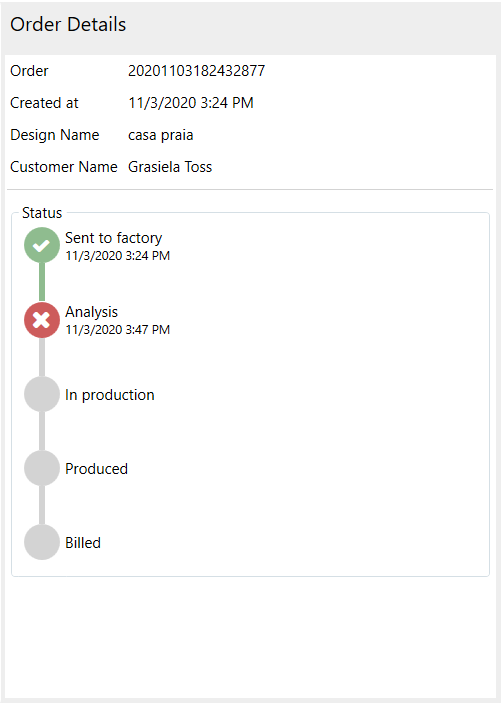503x704 pixels.
Task: Select the In production step label
Action: (110, 395)
